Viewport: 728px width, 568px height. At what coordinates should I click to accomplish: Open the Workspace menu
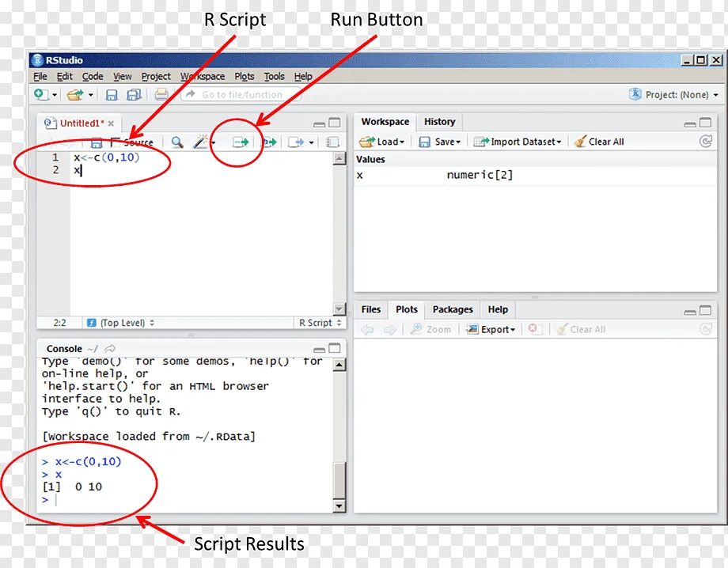tap(203, 76)
